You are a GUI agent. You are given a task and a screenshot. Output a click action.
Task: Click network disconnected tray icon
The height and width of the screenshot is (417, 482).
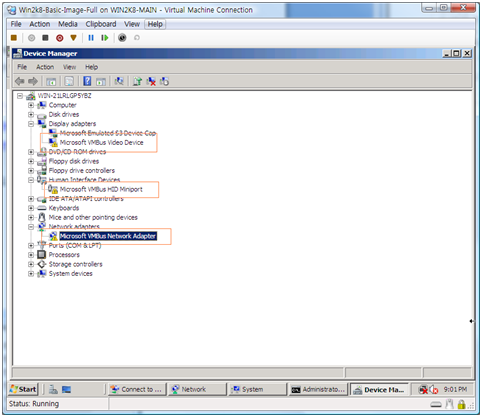coord(423,389)
